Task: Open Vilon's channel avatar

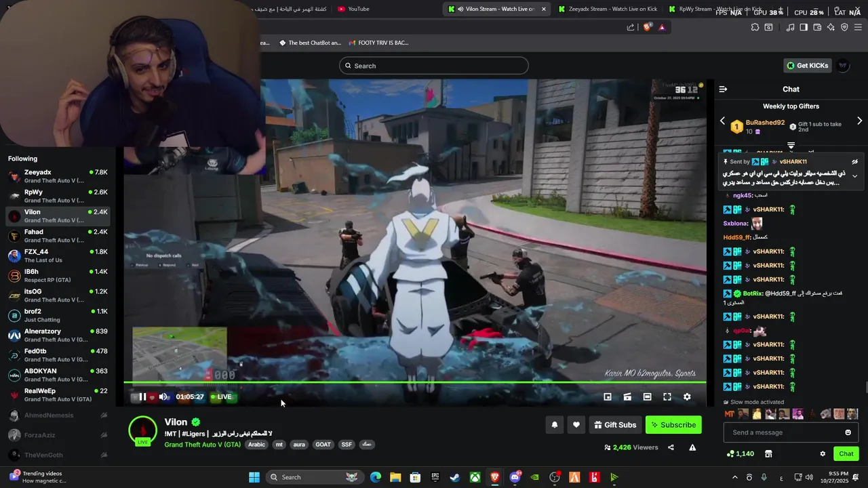Action: coord(142,431)
